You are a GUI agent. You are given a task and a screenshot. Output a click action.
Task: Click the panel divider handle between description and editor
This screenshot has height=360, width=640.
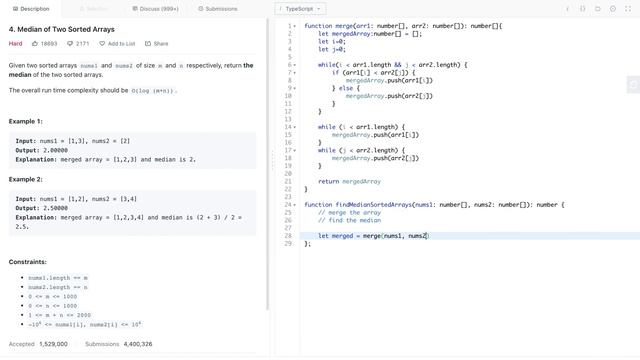[273, 160]
